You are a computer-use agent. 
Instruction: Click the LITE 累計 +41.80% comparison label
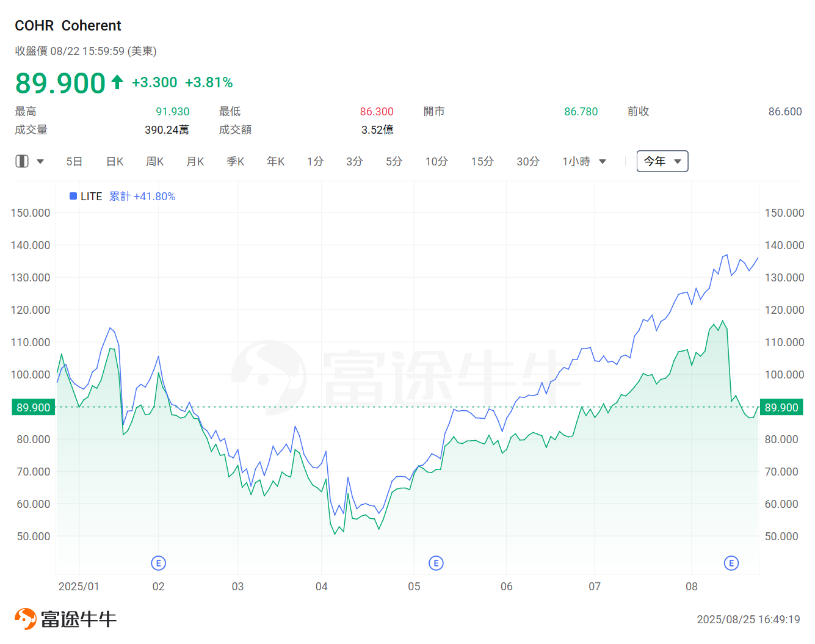142,196
